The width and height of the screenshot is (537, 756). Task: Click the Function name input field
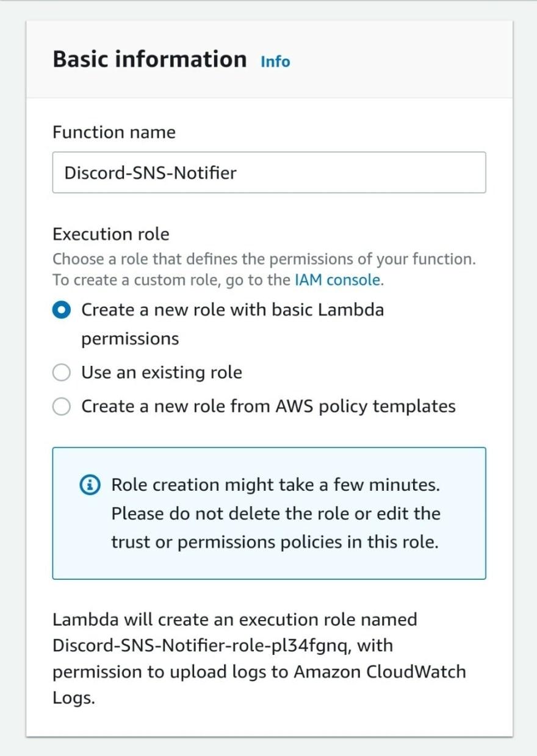269,173
